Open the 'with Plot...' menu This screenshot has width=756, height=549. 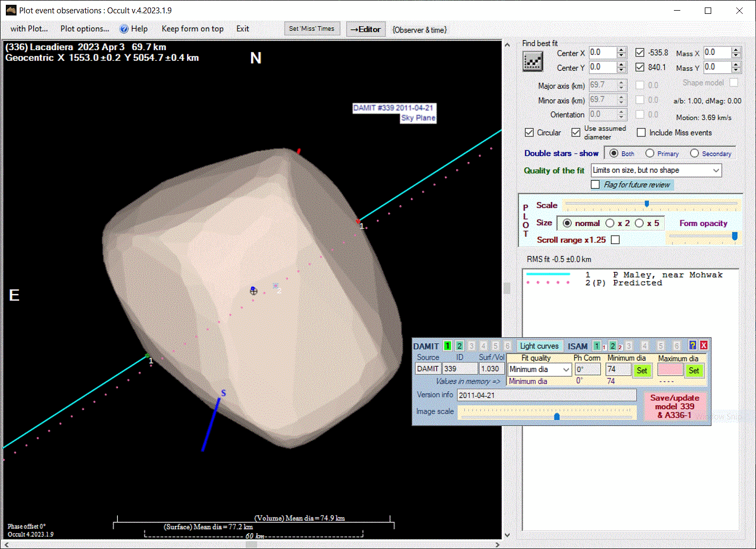pyautogui.click(x=29, y=29)
